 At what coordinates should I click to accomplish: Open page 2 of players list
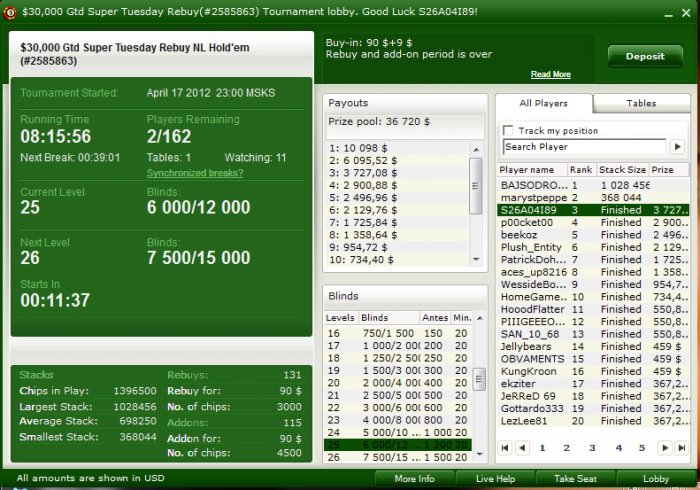point(566,448)
